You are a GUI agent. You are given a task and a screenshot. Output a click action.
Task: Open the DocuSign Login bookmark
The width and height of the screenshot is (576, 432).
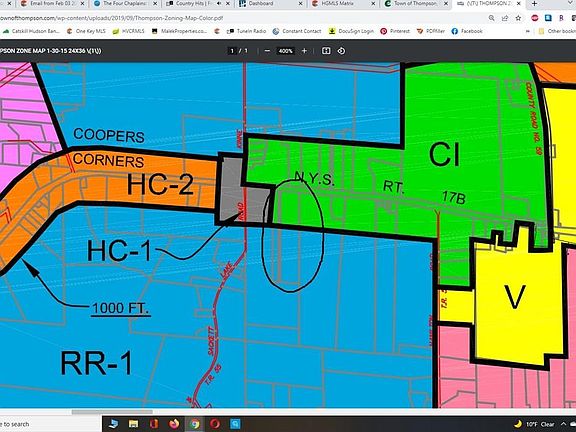pyautogui.click(x=351, y=31)
